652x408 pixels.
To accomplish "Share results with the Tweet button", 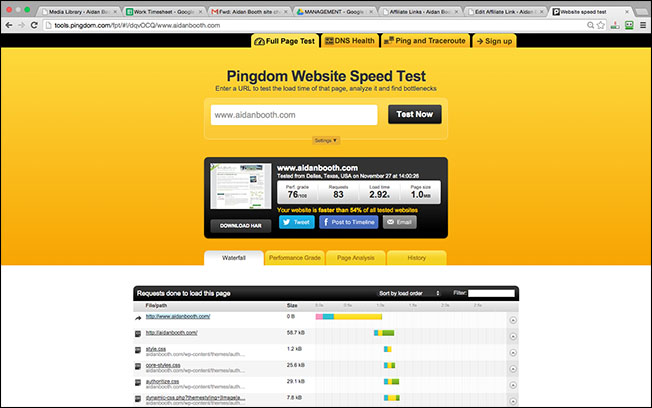I will pyautogui.click(x=296, y=222).
